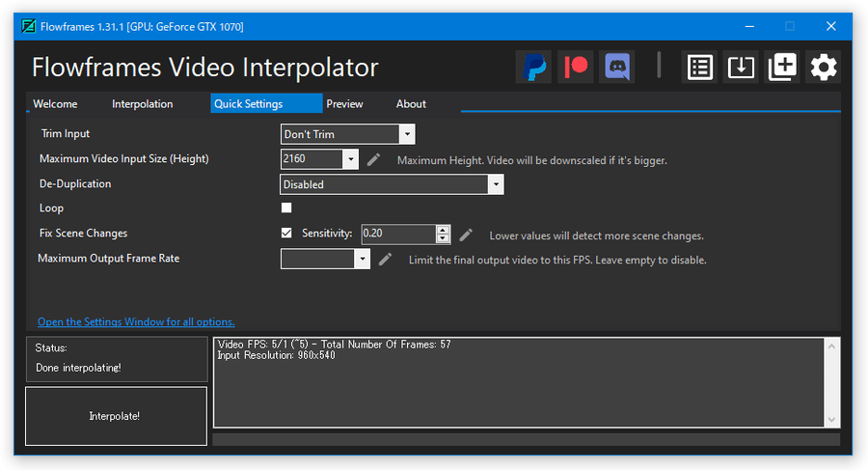Expand the Maximum Output Frame Rate dropdown

click(x=362, y=259)
